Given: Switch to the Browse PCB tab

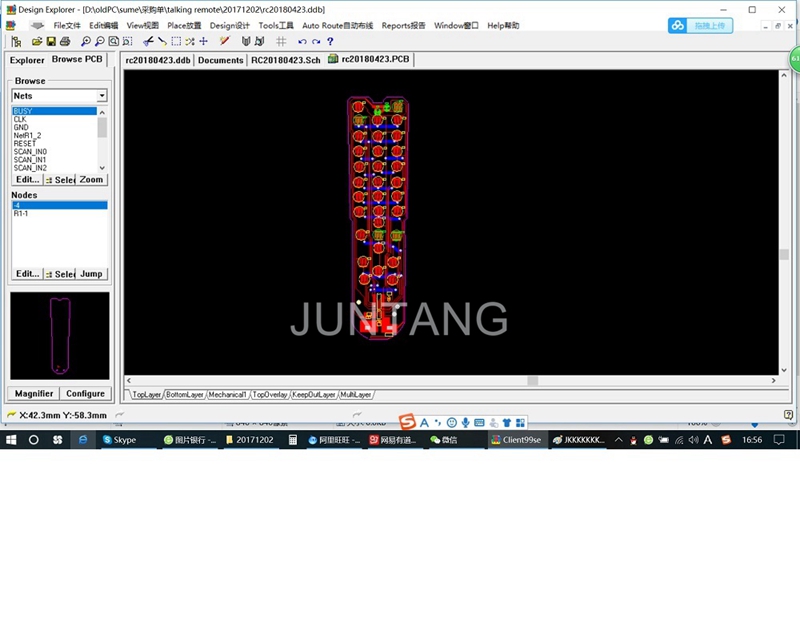Looking at the screenshot, I should [77, 59].
